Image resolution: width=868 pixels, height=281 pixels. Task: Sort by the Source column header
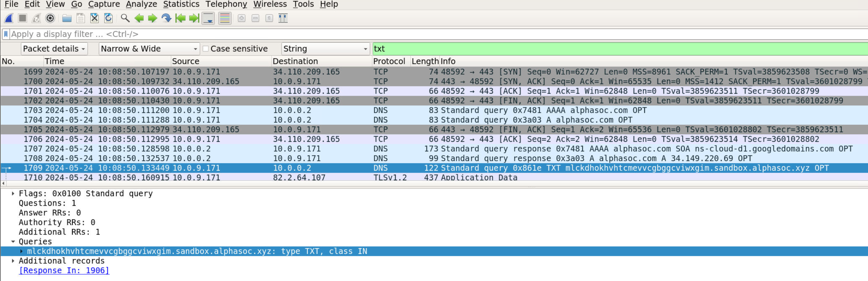[221, 61]
